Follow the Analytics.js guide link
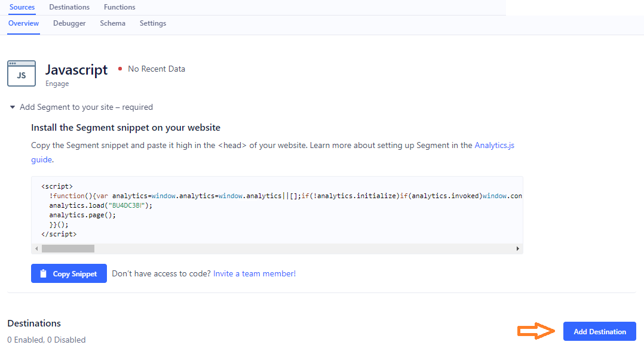This screenshot has height=345, width=644. [x=494, y=145]
